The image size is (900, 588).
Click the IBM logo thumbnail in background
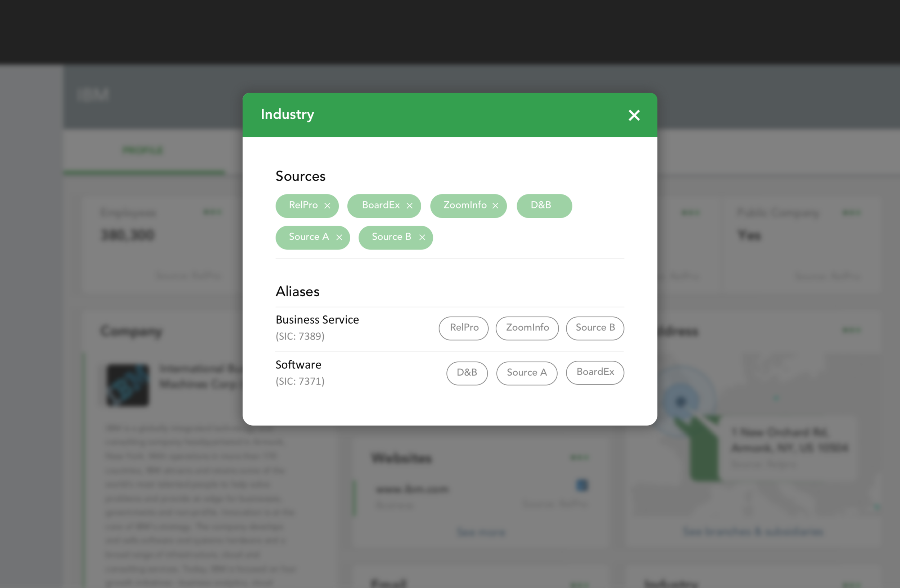127,385
